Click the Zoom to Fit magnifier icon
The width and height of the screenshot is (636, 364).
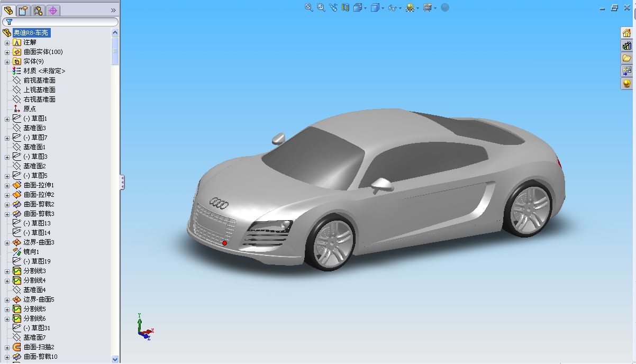click(x=309, y=7)
